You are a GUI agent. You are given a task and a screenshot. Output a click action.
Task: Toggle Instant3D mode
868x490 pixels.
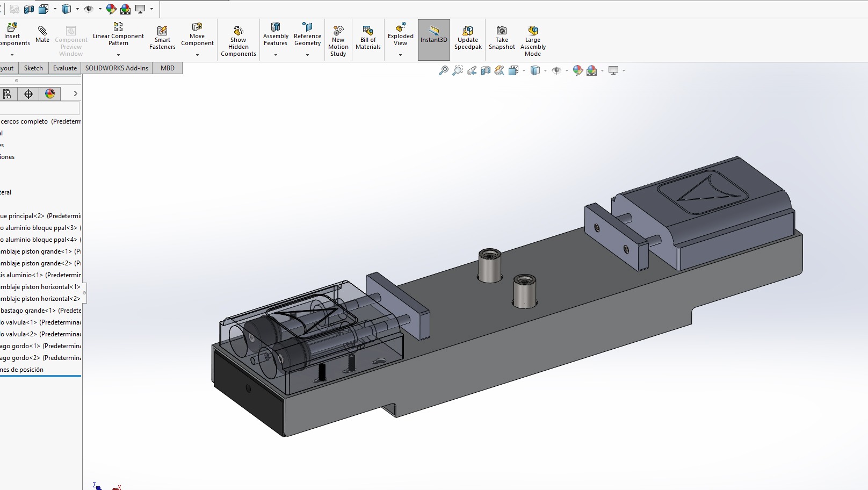click(x=433, y=34)
